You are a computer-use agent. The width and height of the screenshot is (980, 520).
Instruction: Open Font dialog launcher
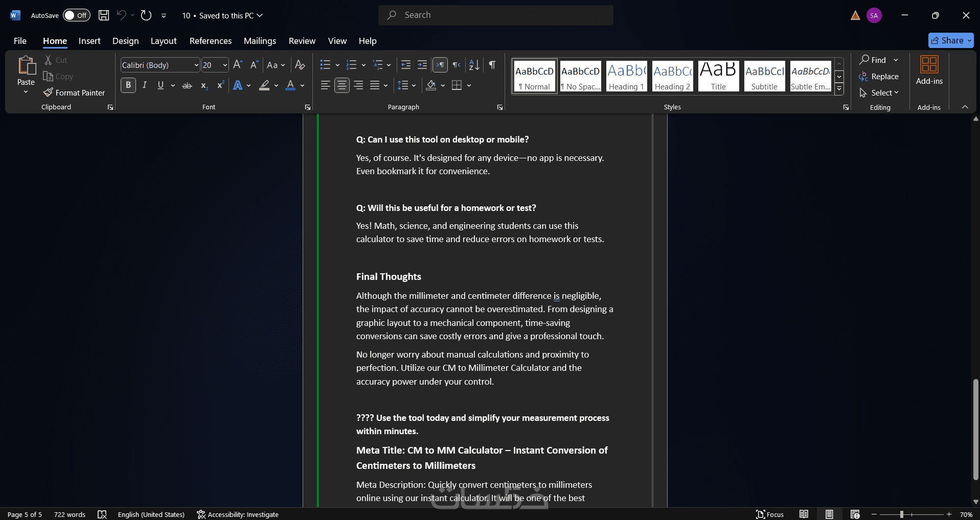(308, 107)
